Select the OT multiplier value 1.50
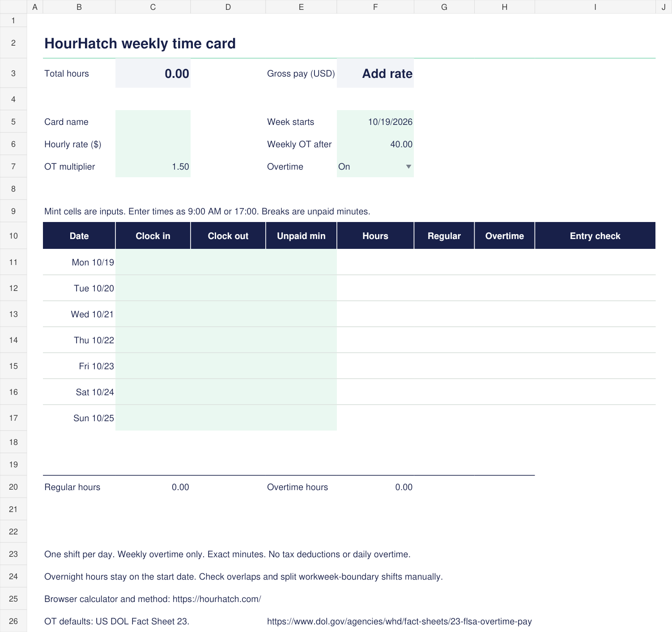 pyautogui.click(x=153, y=167)
